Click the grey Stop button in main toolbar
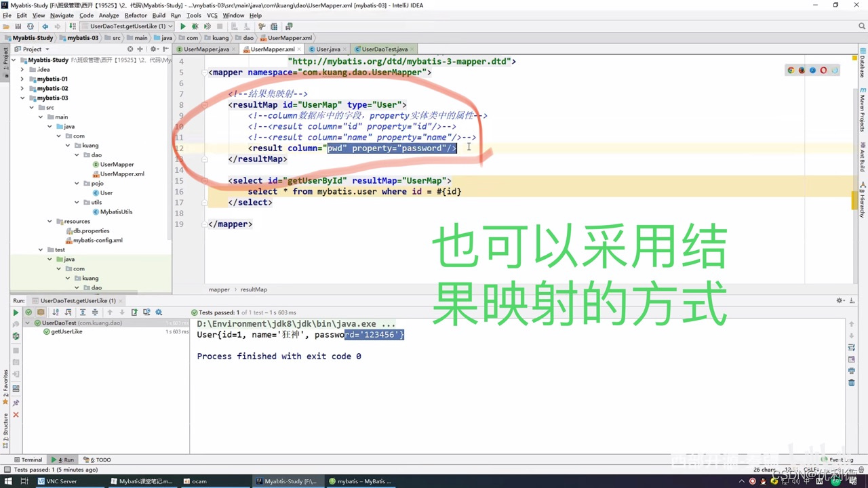The image size is (868, 488). [x=220, y=26]
